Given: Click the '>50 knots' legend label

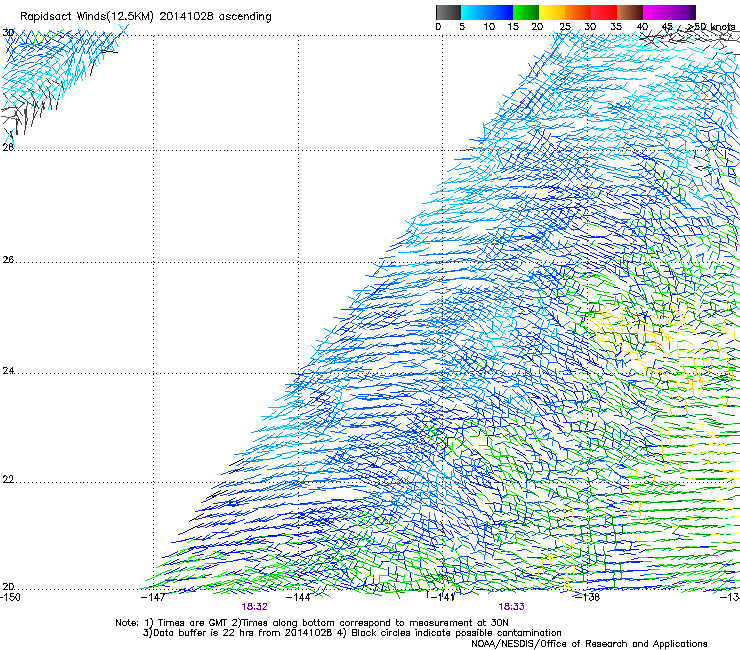Looking at the screenshot, I should coord(711,27).
